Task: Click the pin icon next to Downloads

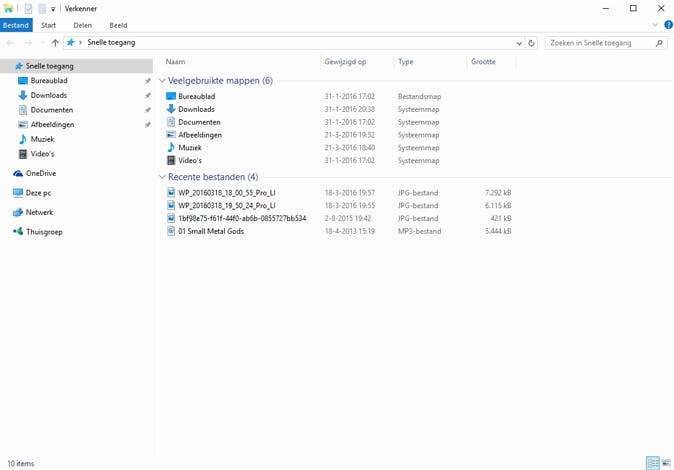Action: [x=147, y=95]
